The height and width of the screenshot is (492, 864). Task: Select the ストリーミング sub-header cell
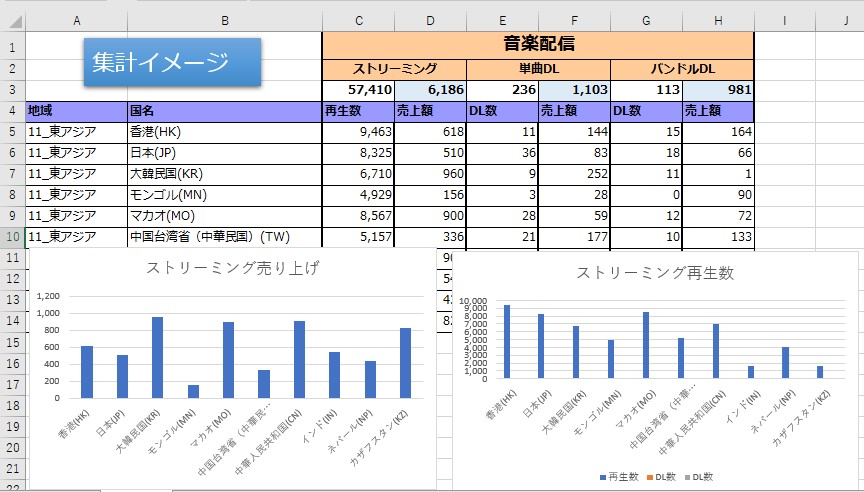click(394, 69)
